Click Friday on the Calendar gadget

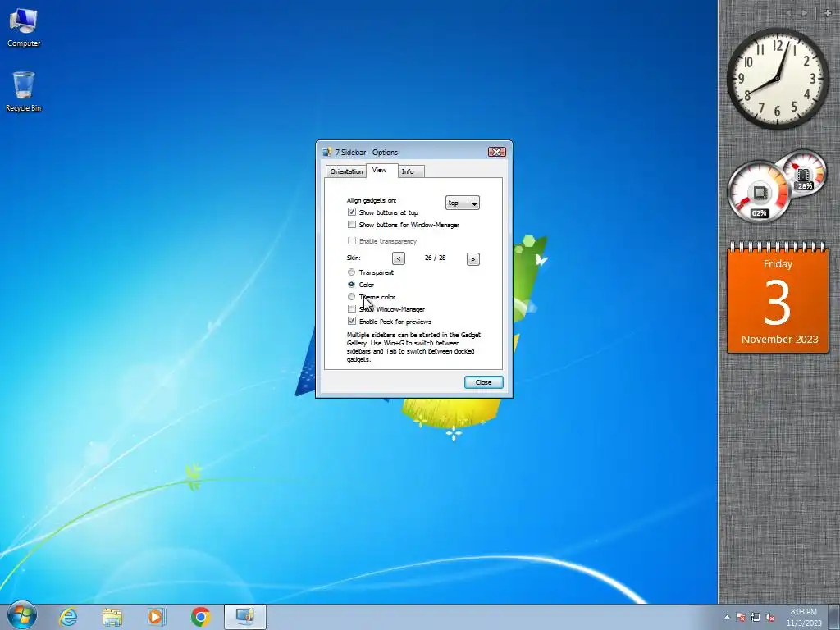(778, 263)
